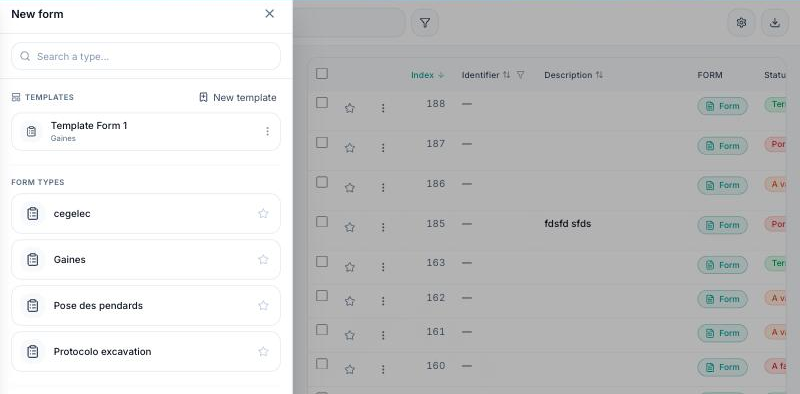Check the checkbox for row 188
The height and width of the screenshot is (394, 800).
pos(322,103)
